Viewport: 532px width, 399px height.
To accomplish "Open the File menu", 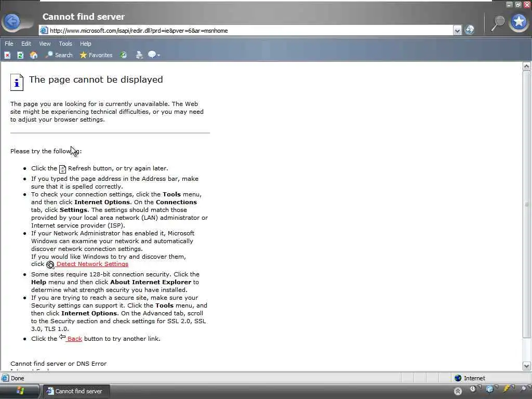I will tap(9, 44).
